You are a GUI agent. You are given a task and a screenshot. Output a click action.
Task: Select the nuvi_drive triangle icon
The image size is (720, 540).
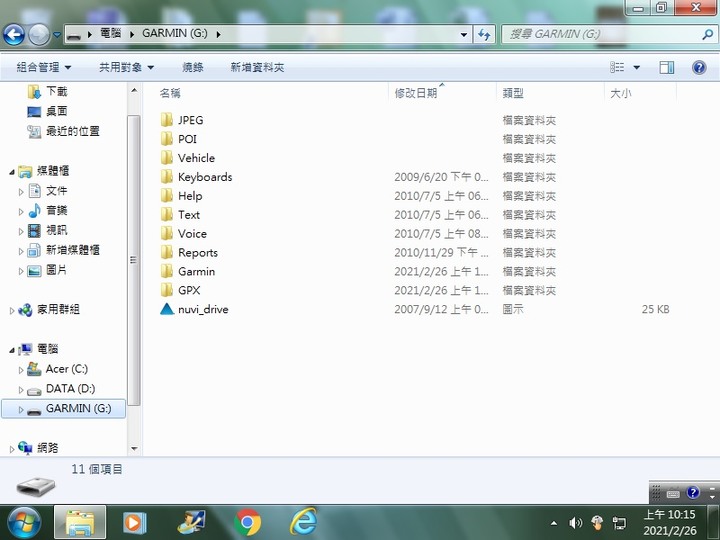pyautogui.click(x=167, y=309)
